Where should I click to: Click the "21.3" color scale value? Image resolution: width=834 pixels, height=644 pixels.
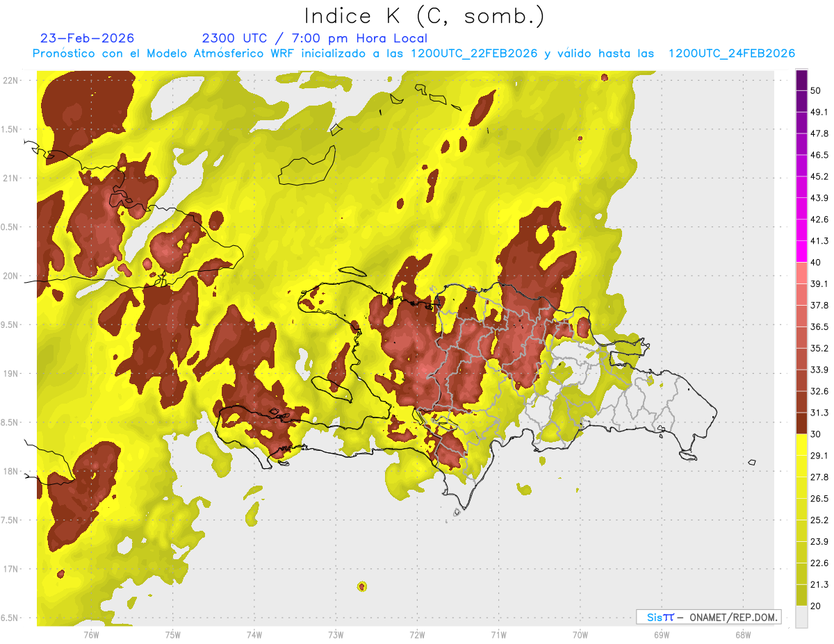pos(819,584)
